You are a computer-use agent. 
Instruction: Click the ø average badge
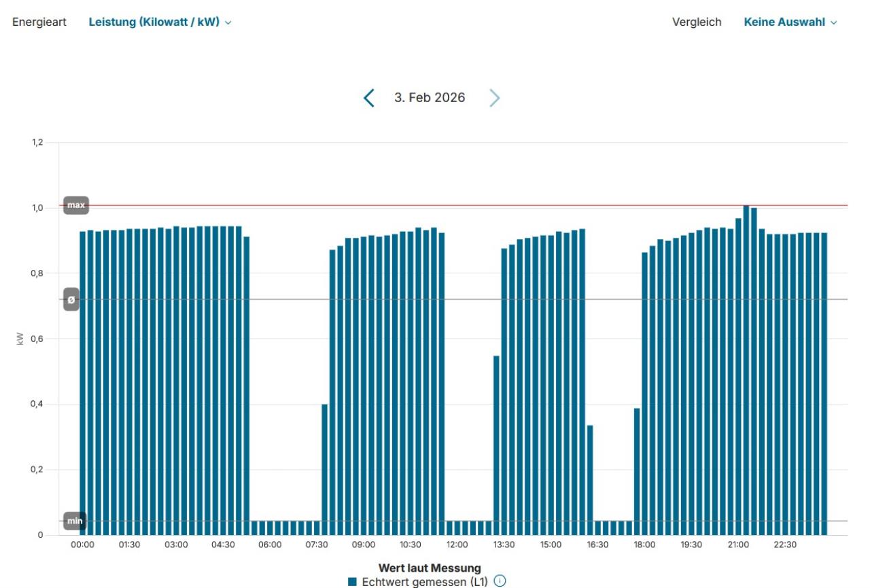[71, 299]
